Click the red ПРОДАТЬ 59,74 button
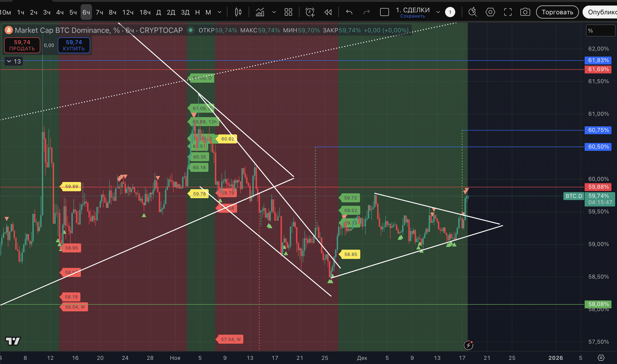This screenshot has width=617, height=364. click(x=22, y=45)
